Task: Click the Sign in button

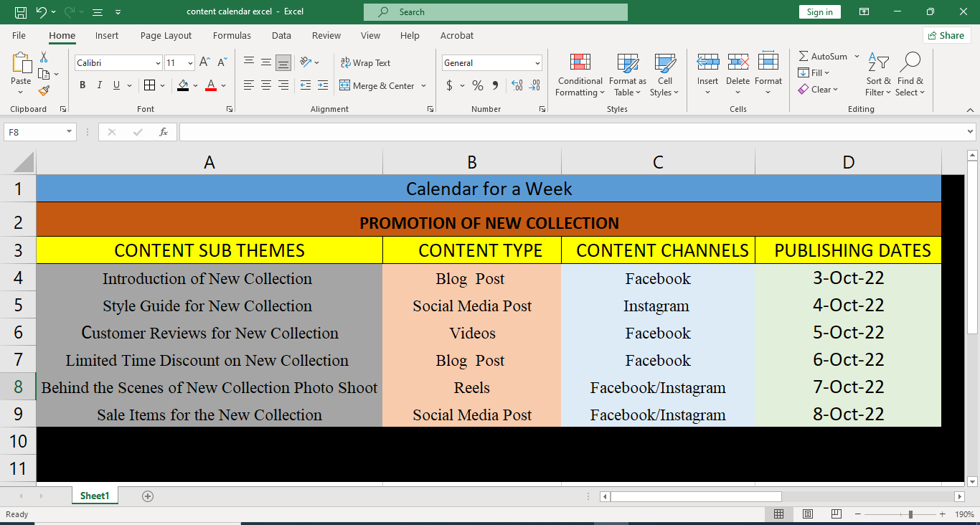Action: pos(820,12)
